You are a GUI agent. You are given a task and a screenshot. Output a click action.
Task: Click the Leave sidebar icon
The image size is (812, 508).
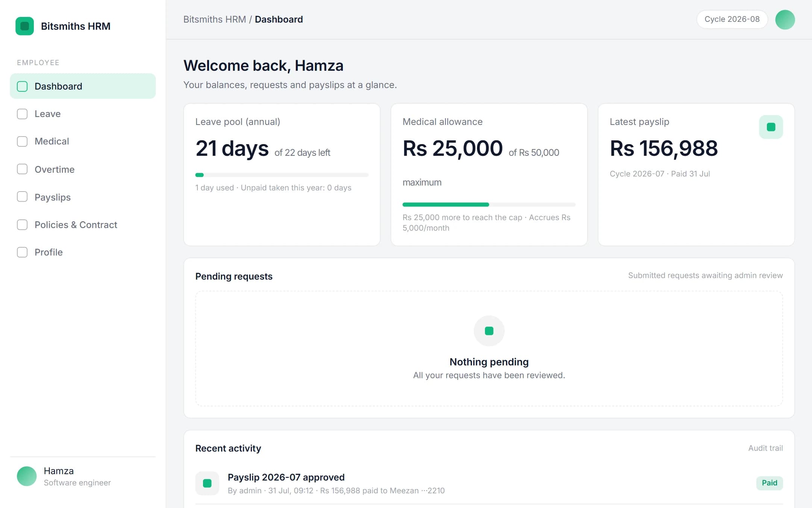click(x=22, y=114)
